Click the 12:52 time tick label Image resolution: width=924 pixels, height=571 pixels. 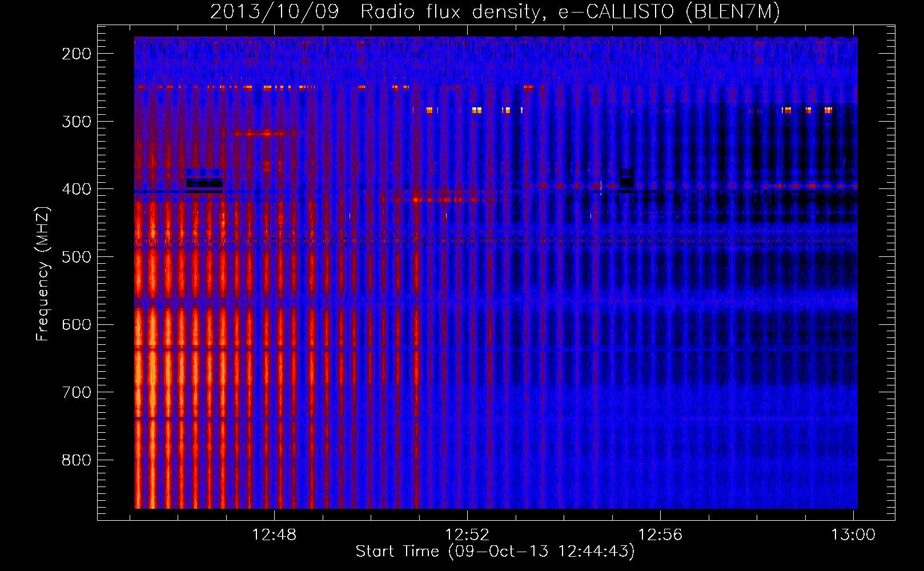pos(467,534)
